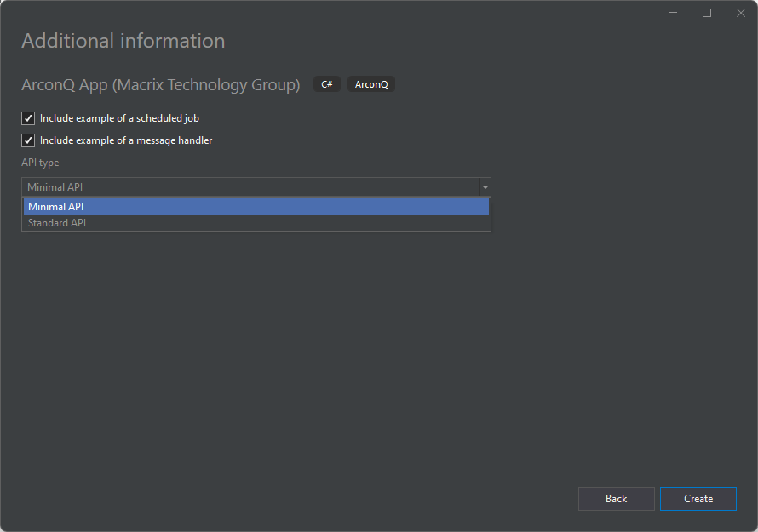The height and width of the screenshot is (532, 758).
Task: Click the 'ArconQ App (Macrix Technology Group)' title
Action: coord(160,84)
